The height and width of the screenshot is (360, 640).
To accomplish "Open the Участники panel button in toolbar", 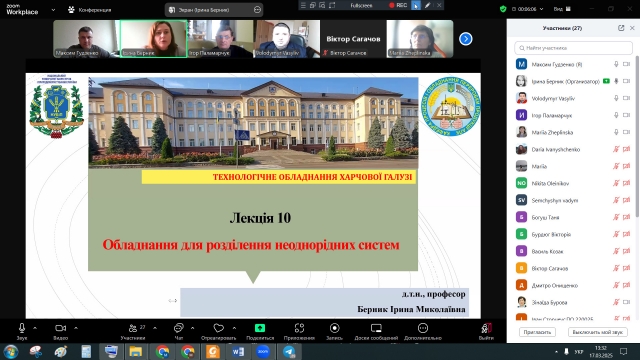I will [x=133, y=331].
